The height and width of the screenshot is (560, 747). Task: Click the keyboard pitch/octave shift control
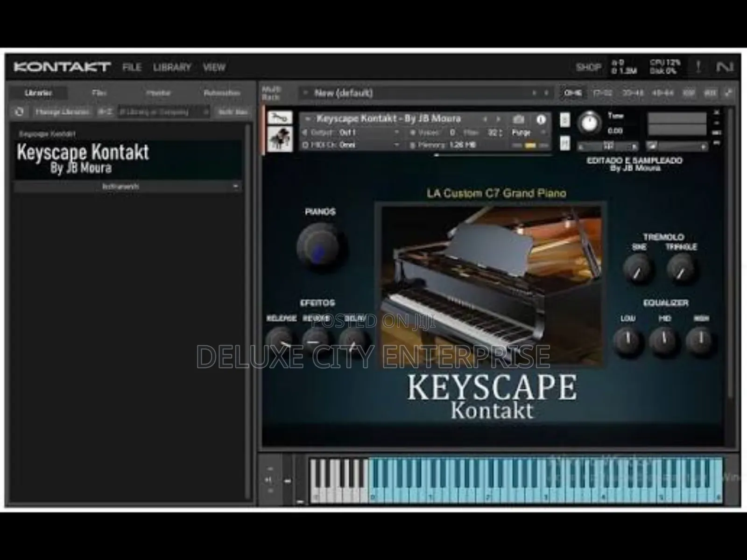click(x=270, y=480)
